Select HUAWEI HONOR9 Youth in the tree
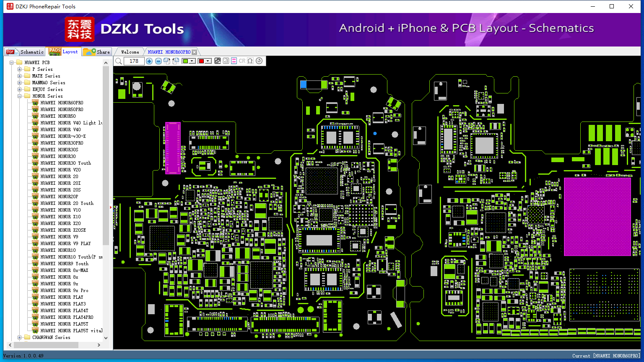Screen dimensions: 644x362 (65, 264)
